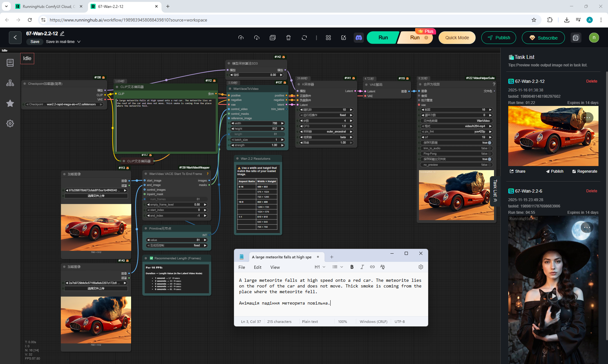608x364 pixels.
Task: Click Regenerate for 67-Wan-2.2-12 task
Action: tap(585, 171)
